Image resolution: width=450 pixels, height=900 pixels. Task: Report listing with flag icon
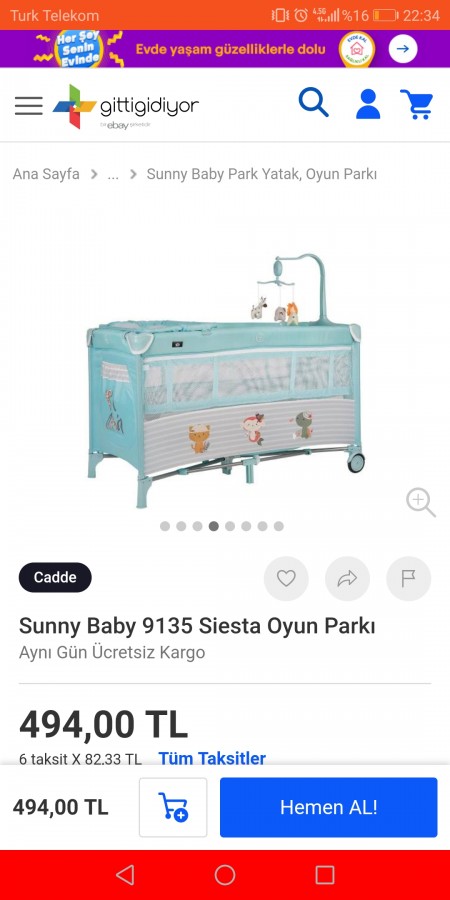[x=409, y=579]
